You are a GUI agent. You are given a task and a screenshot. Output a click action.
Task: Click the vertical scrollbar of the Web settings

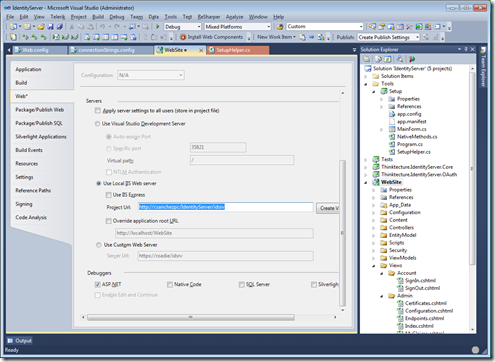pyautogui.click(x=343, y=233)
